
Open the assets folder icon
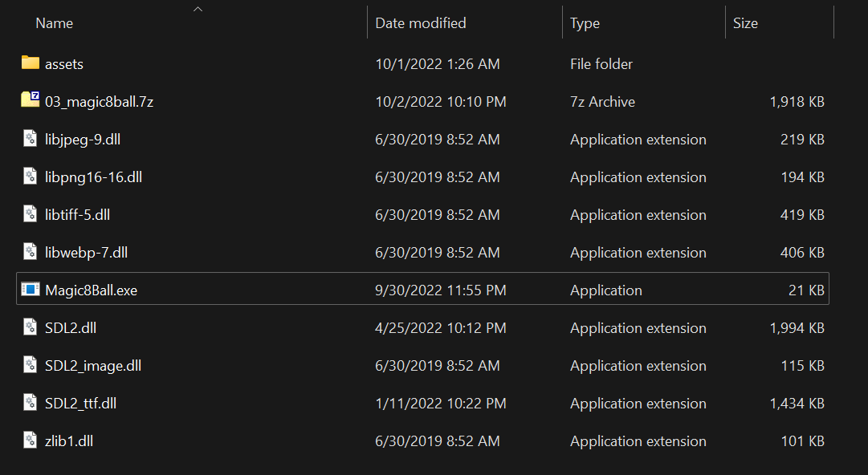point(30,63)
